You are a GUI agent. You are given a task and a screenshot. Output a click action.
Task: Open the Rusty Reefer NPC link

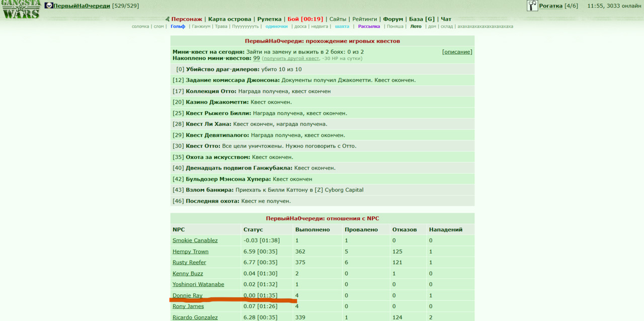(189, 263)
